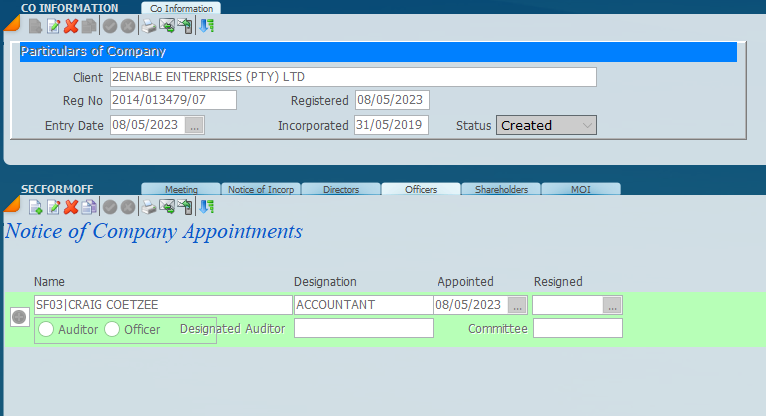Click the edit record icon in CO INFORMATION toolbar
Screen dimensions: 766x416
[x=53, y=26]
